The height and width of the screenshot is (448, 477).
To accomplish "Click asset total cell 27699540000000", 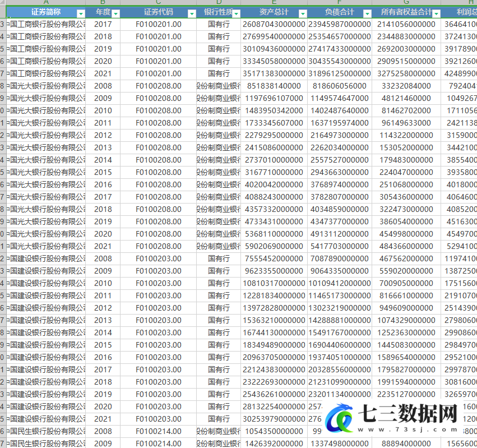I will tap(274, 36).
